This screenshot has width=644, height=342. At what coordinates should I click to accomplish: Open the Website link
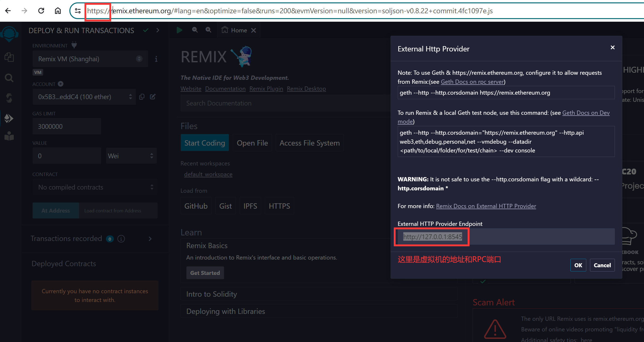coord(191,89)
